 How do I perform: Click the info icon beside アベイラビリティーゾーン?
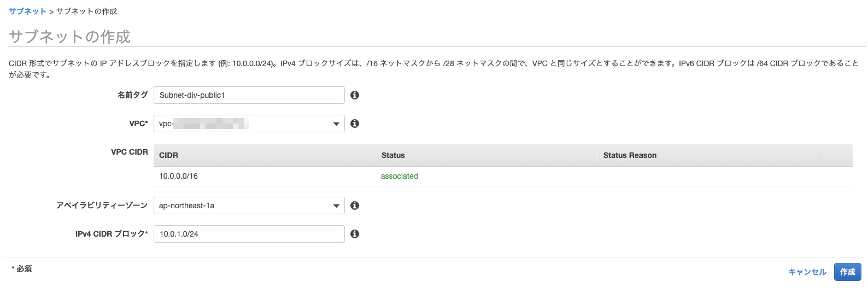point(355,205)
